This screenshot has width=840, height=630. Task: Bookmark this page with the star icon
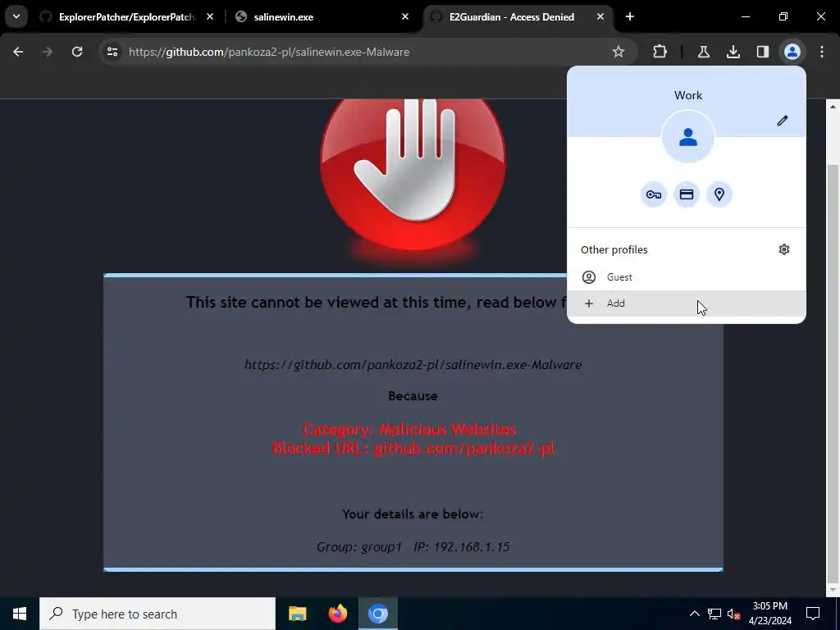(619, 52)
